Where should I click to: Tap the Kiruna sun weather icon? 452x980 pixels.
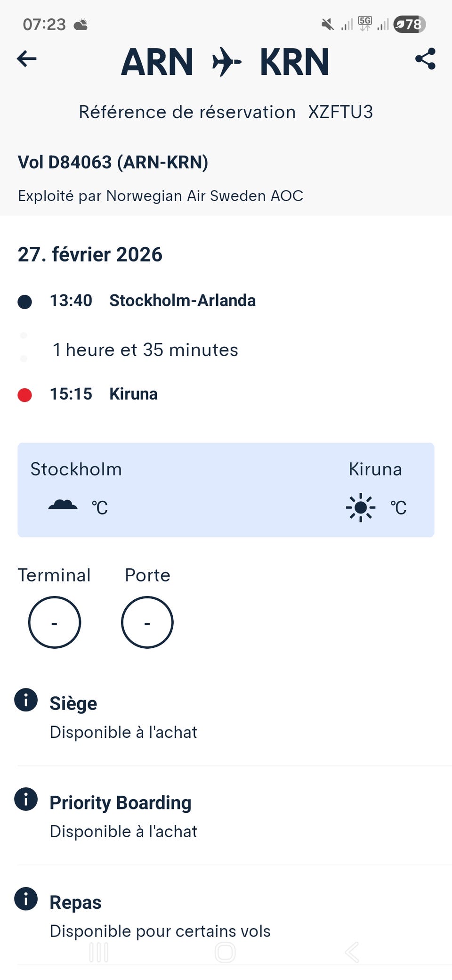point(361,507)
